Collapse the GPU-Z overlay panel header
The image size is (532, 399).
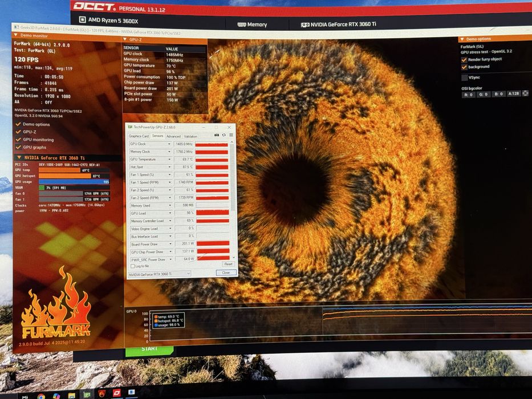click(x=125, y=39)
